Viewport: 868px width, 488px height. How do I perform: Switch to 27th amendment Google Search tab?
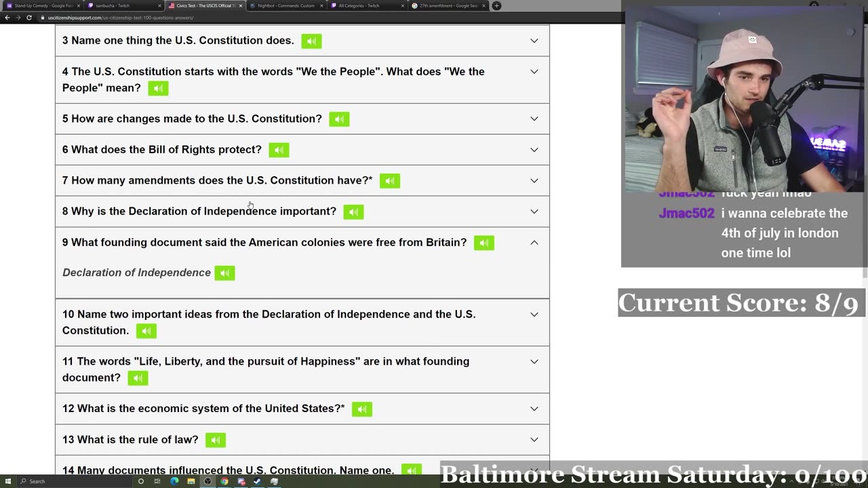click(x=448, y=5)
